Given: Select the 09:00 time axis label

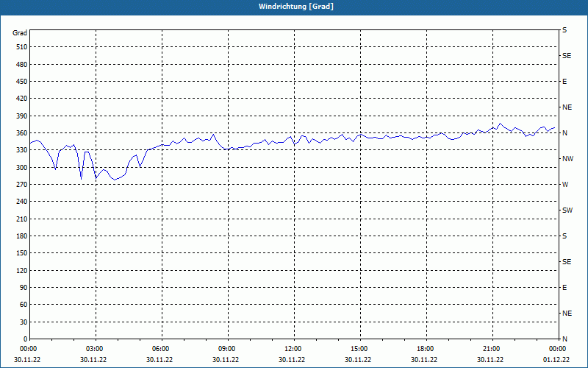Looking at the screenshot, I should click(x=228, y=349).
